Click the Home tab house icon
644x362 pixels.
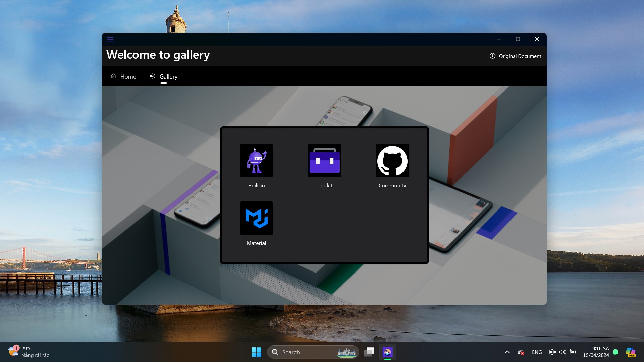(113, 76)
